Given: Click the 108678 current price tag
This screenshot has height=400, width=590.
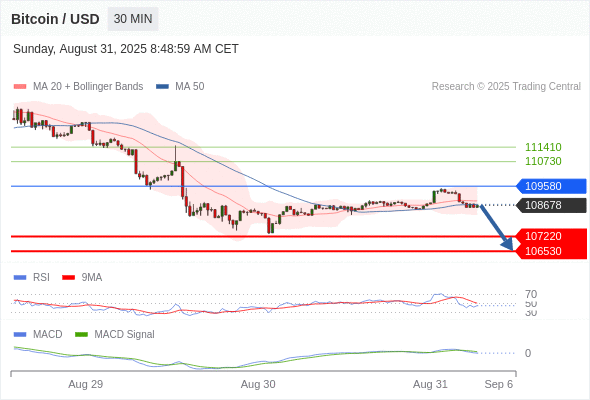Looking at the screenshot, I should pyautogui.click(x=551, y=205).
